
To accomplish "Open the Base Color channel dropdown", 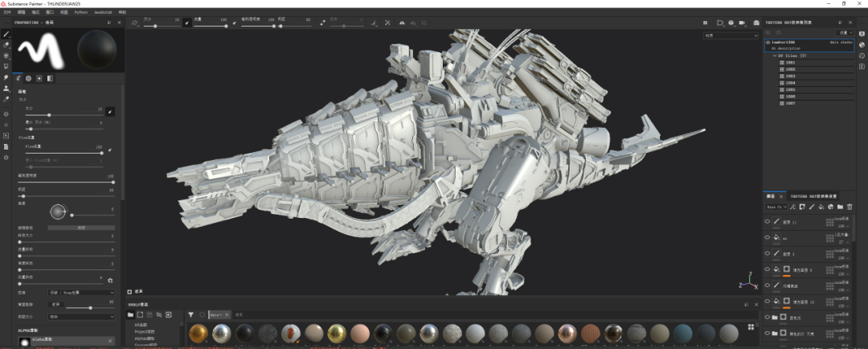I will pyautogui.click(x=776, y=207).
